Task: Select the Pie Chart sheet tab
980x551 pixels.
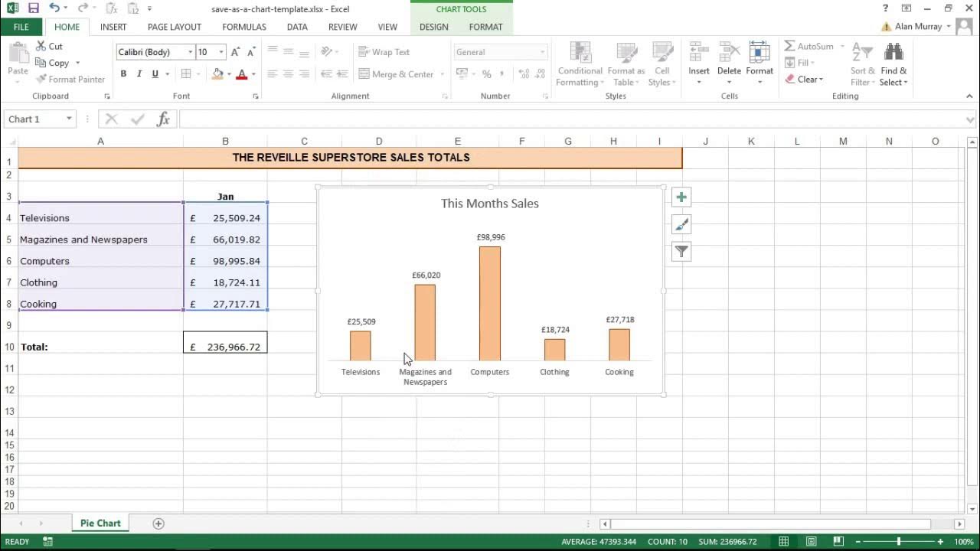Action: tap(100, 523)
